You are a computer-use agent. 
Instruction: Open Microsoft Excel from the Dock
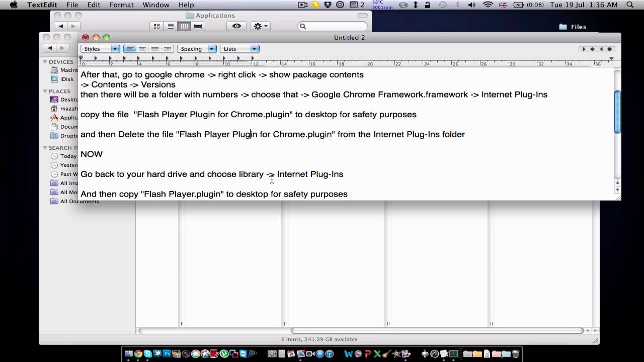[x=378, y=354]
